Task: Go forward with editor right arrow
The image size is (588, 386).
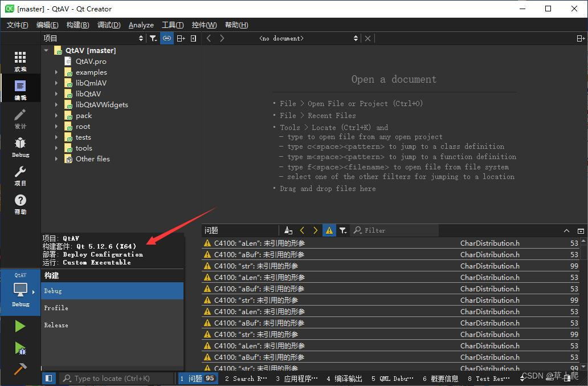Action: pos(222,38)
